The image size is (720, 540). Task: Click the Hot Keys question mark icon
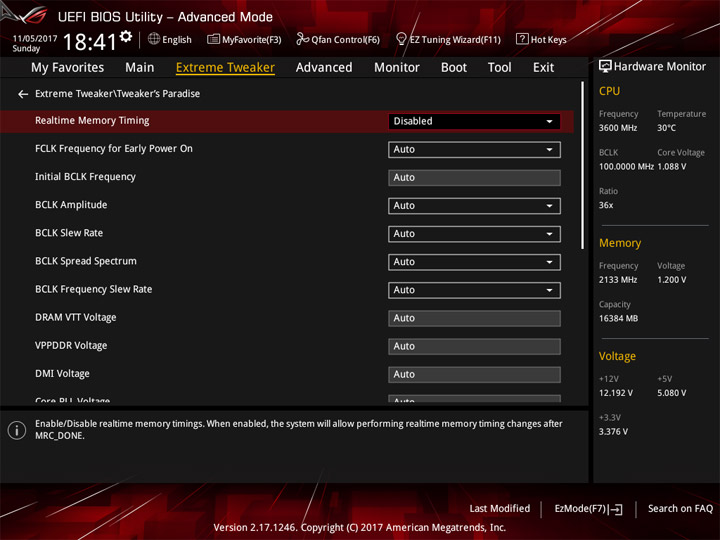(522, 39)
